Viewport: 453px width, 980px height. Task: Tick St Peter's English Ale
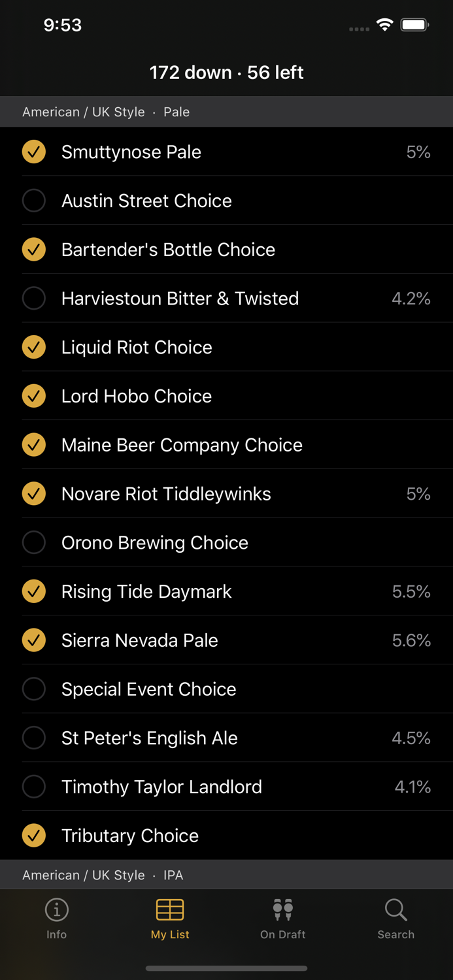click(34, 738)
